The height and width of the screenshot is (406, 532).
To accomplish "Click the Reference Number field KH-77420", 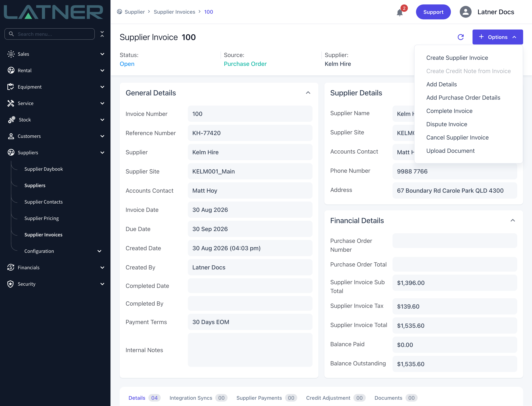I will (250, 133).
